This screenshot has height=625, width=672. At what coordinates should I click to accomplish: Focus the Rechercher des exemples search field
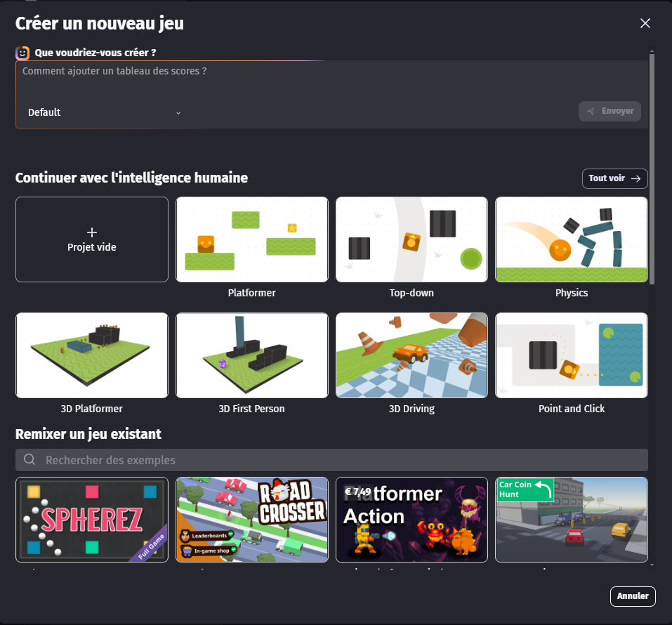coord(337,460)
